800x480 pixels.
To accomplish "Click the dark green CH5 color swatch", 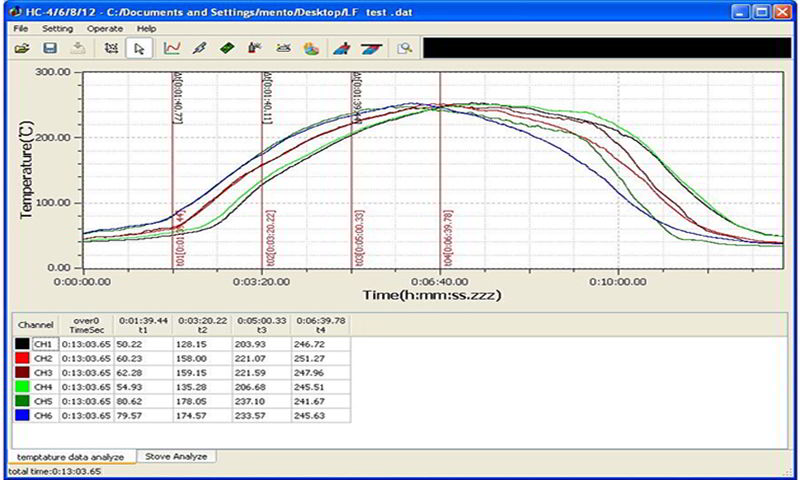I will click(x=22, y=401).
